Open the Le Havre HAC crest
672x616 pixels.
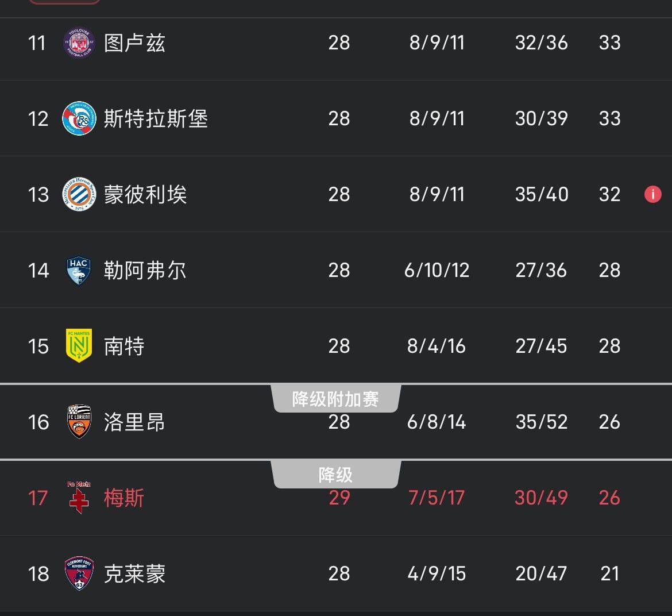[x=79, y=271]
